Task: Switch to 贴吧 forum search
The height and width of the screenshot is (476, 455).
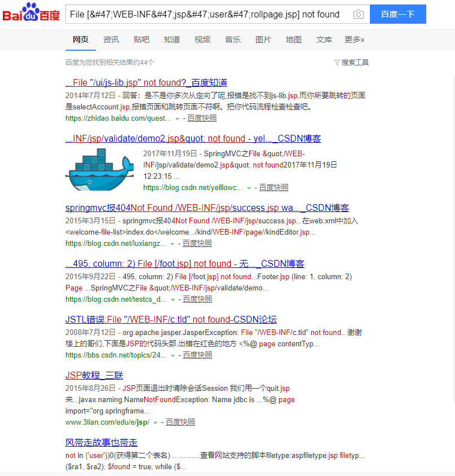Action: coord(141,40)
